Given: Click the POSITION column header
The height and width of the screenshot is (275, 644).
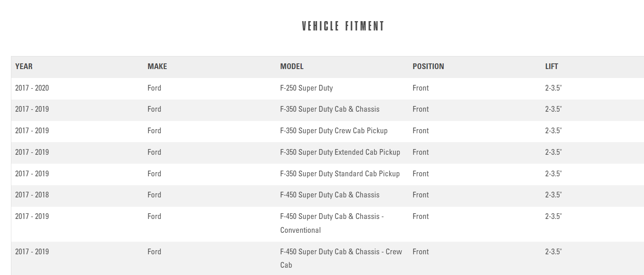Looking at the screenshot, I should pyautogui.click(x=428, y=66).
